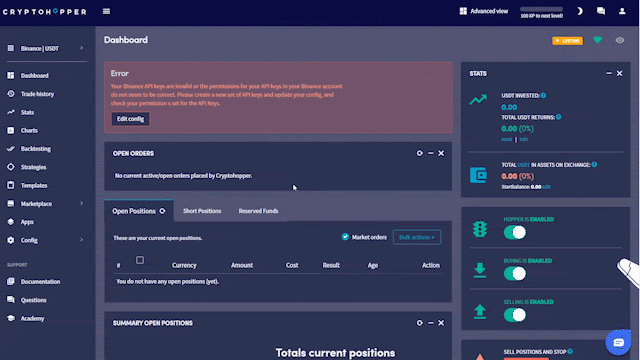Click the buying download arrow icon
This screenshot has height=360, width=640.
(480, 271)
